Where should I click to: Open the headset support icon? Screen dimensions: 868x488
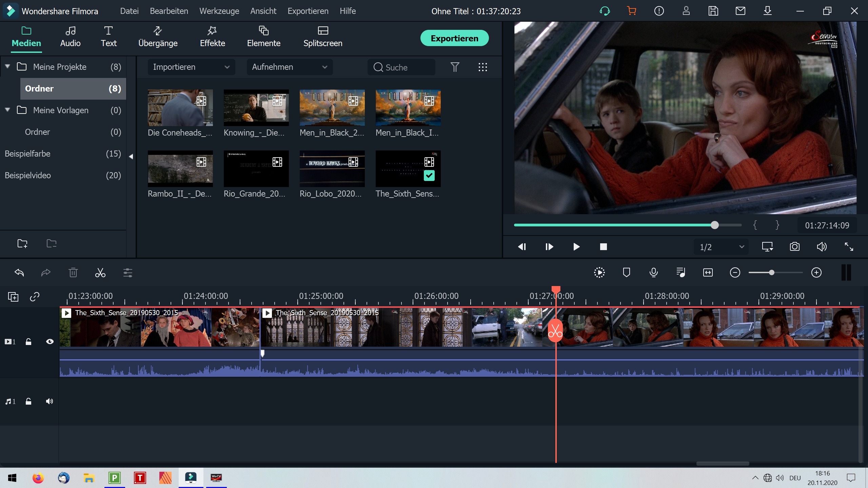click(605, 11)
